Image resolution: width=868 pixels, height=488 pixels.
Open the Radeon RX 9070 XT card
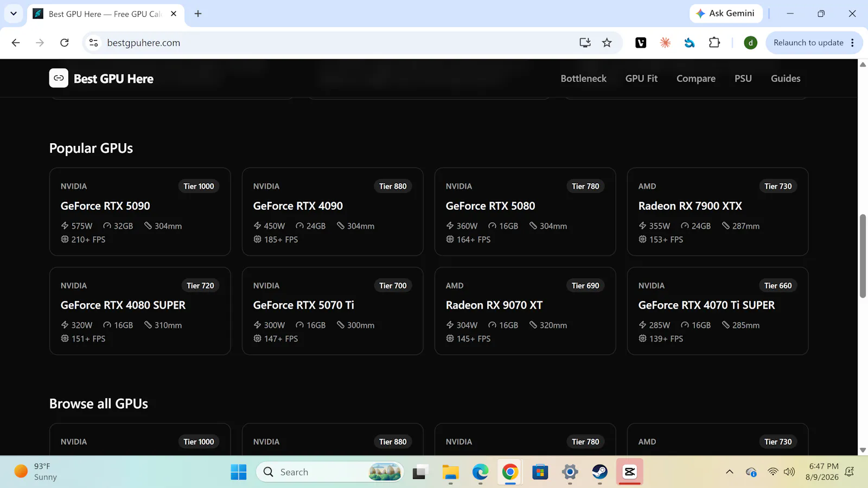point(525,311)
